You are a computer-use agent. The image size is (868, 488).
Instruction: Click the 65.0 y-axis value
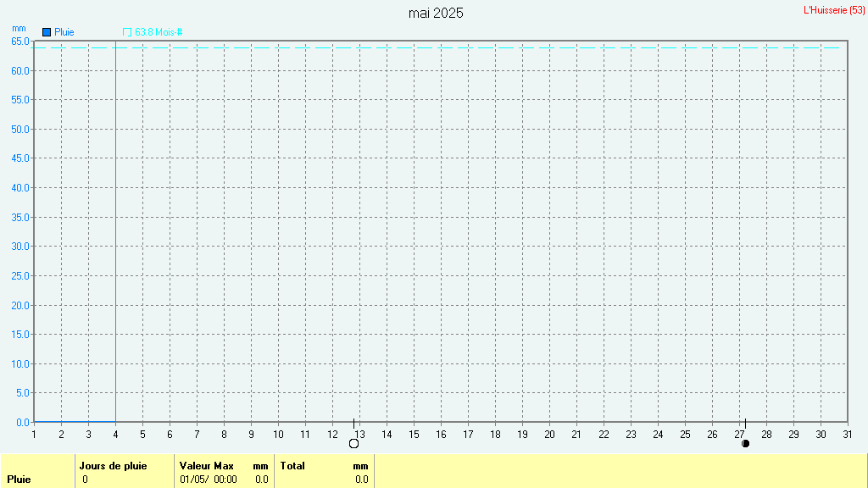(20, 42)
